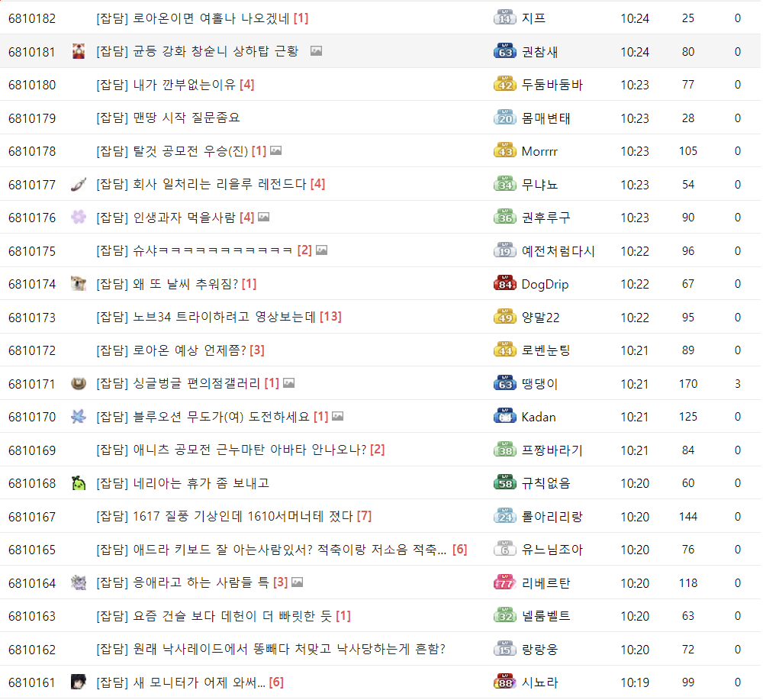Click the [13] comment count on the 노브34 post
The image size is (779, 700).
330,317
